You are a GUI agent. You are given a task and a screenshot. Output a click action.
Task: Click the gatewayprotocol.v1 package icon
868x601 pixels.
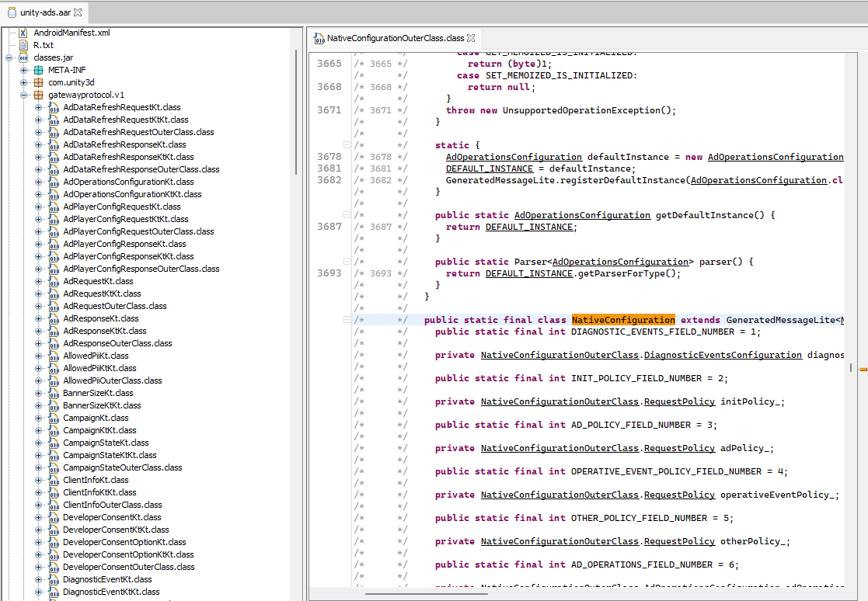point(39,95)
